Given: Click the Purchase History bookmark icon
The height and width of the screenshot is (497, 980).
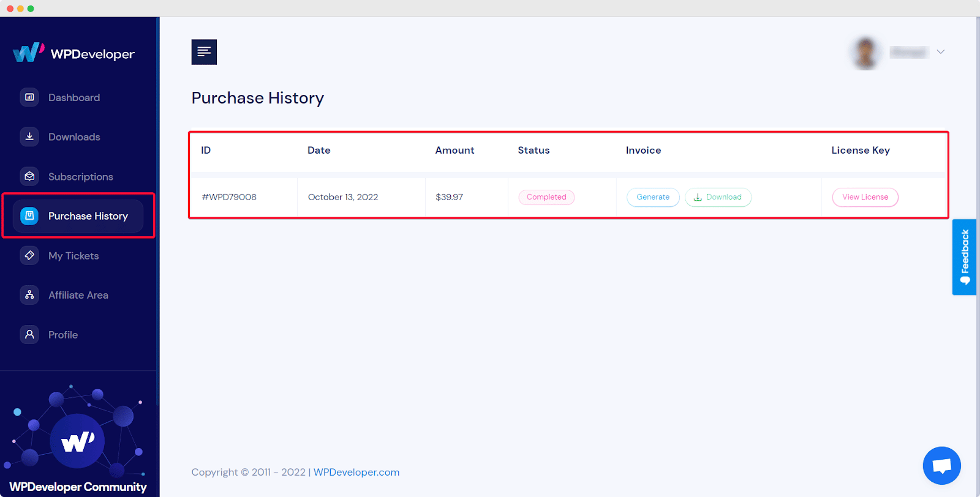Looking at the screenshot, I should pyautogui.click(x=29, y=216).
